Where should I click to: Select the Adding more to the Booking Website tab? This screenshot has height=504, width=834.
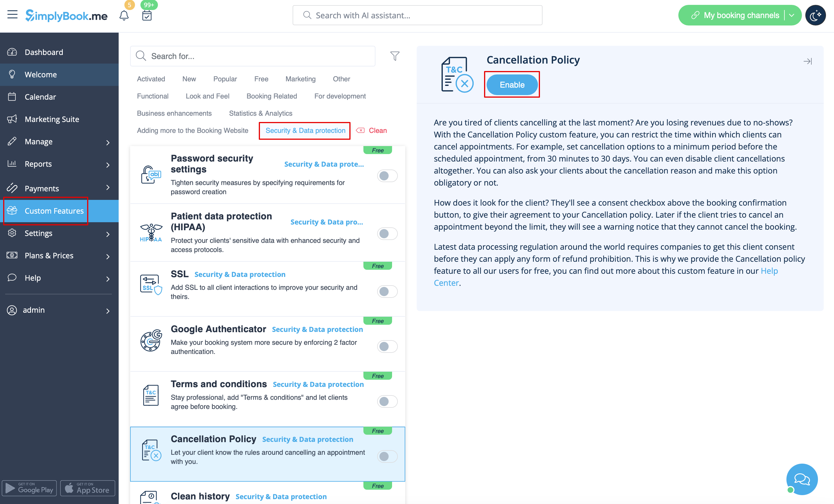193,131
